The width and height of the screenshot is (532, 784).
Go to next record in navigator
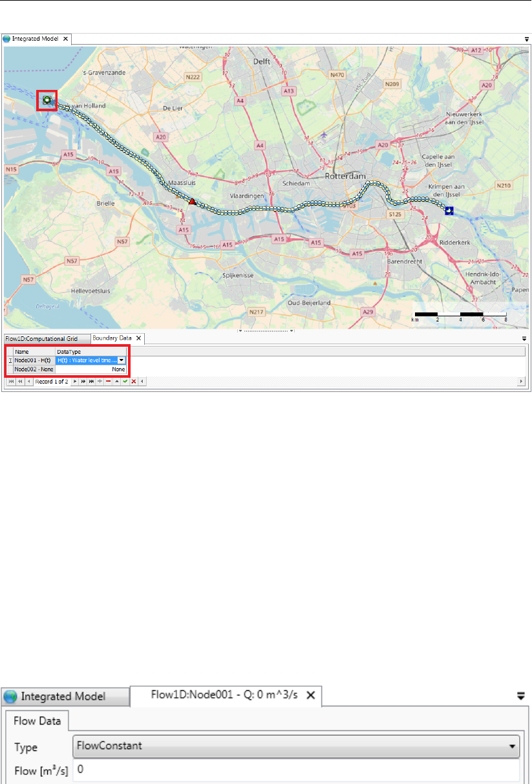tap(75, 382)
